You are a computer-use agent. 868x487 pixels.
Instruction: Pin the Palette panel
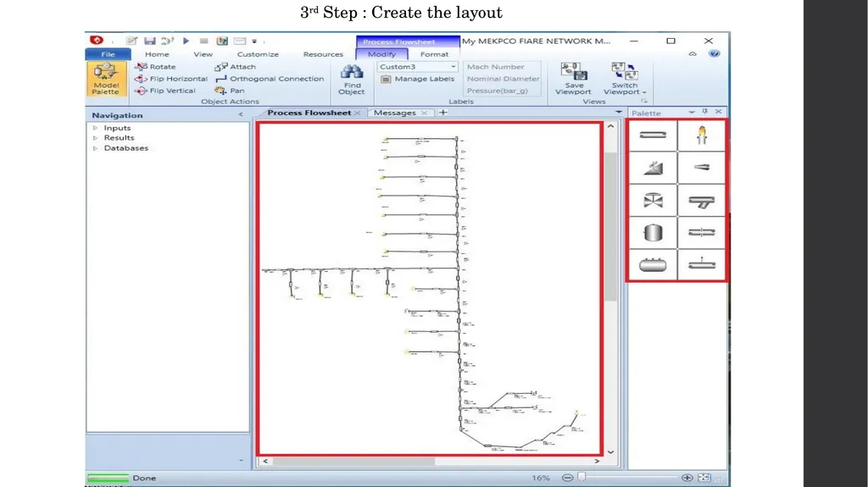[704, 112]
